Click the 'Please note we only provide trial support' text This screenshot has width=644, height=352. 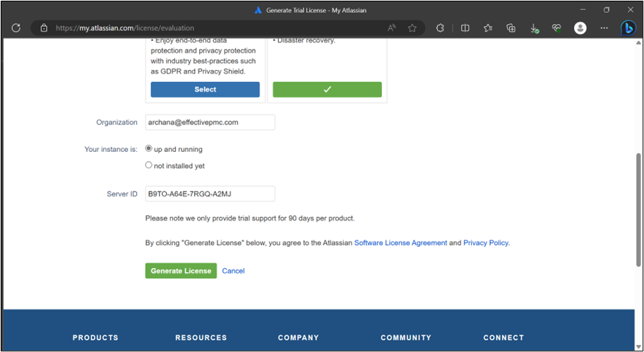pos(250,218)
